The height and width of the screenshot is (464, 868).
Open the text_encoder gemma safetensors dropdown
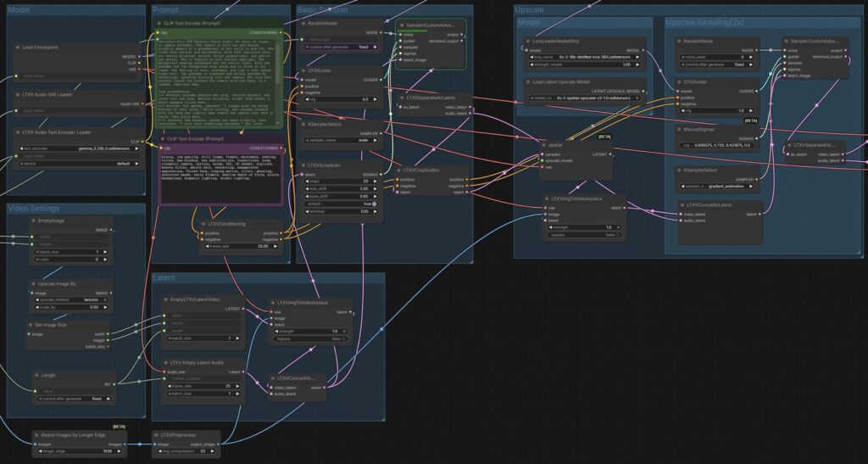tap(76, 148)
